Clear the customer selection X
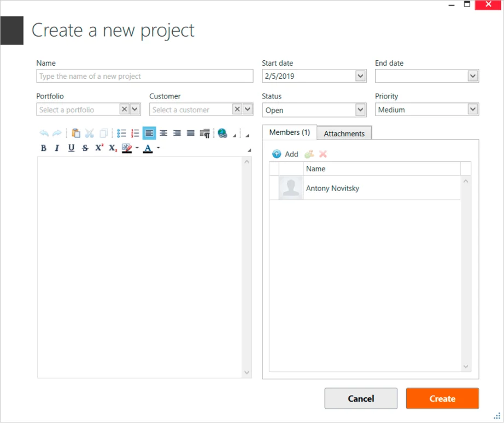Image resolution: width=504 pixels, height=423 pixels. click(237, 109)
